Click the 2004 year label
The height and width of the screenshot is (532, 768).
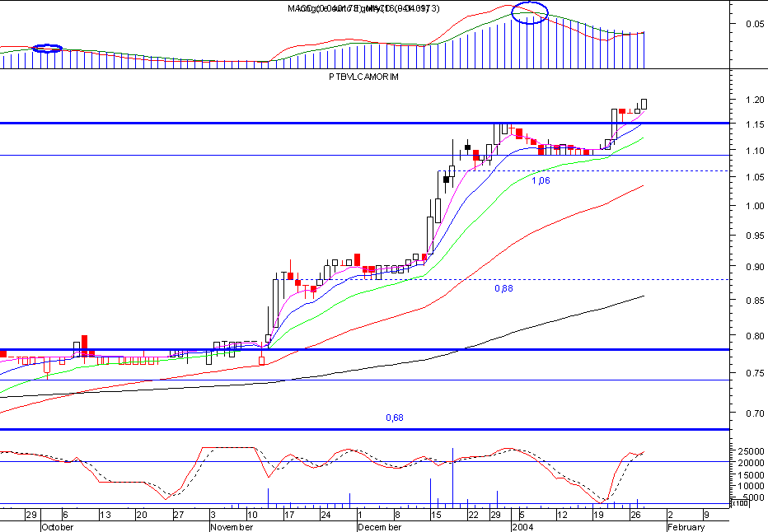(522, 527)
